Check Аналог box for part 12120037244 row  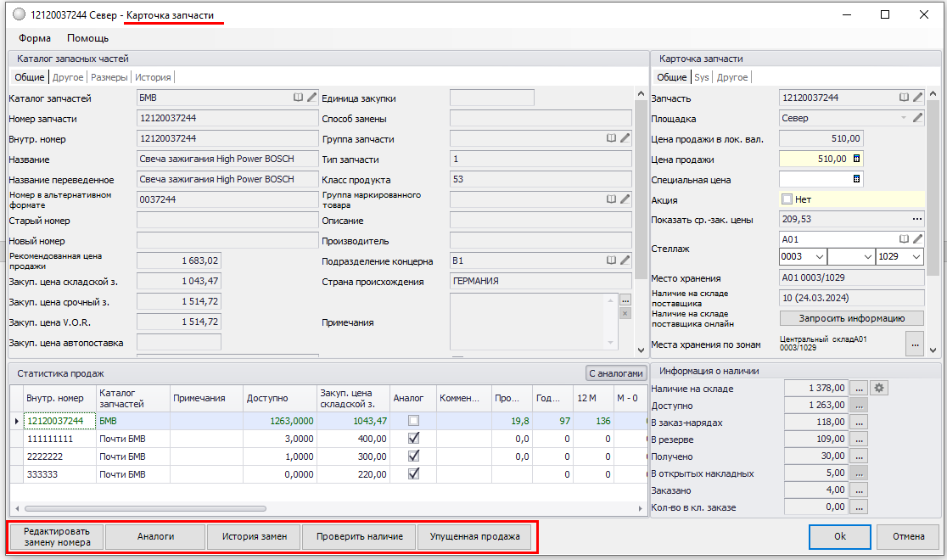[x=413, y=421]
